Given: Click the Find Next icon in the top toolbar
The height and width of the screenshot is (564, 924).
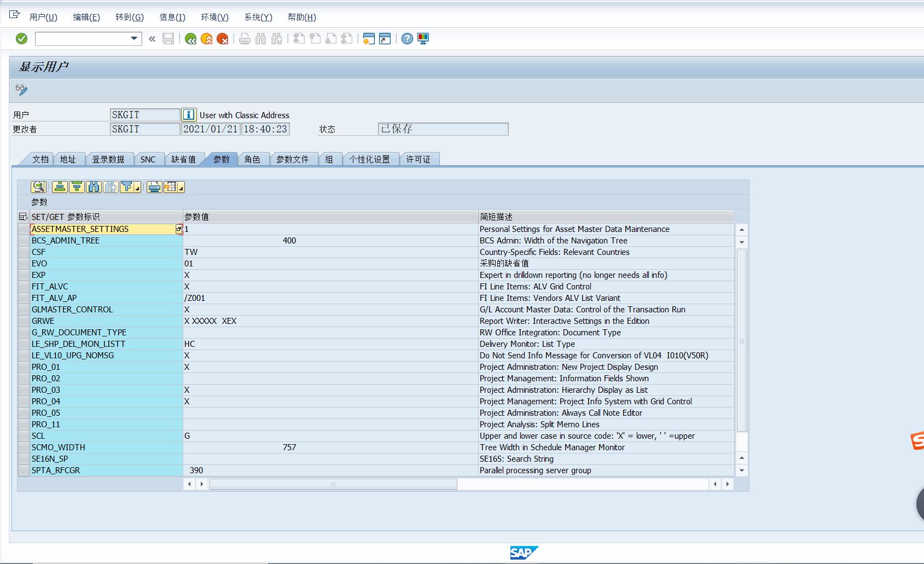Looking at the screenshot, I should coord(277,38).
